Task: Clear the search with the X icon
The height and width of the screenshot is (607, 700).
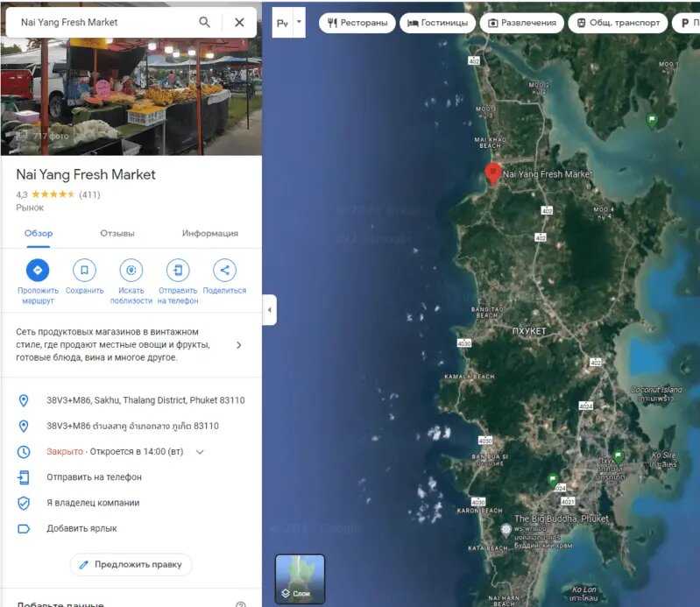Action: [239, 22]
